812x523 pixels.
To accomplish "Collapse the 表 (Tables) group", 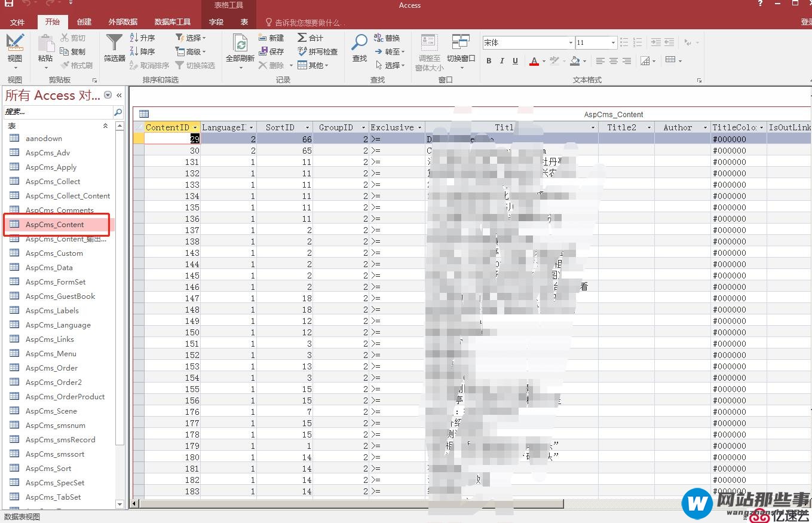I will click(106, 126).
